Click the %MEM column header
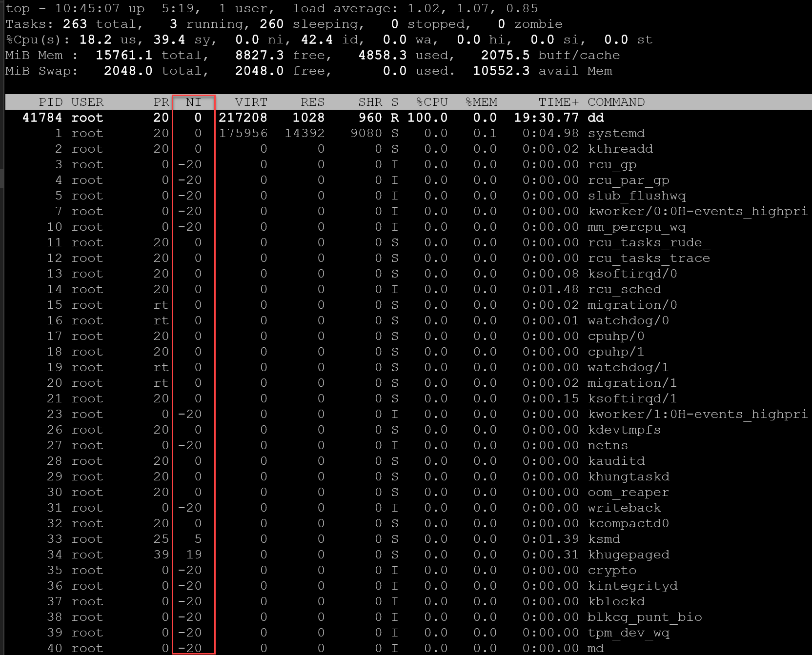 (x=481, y=102)
